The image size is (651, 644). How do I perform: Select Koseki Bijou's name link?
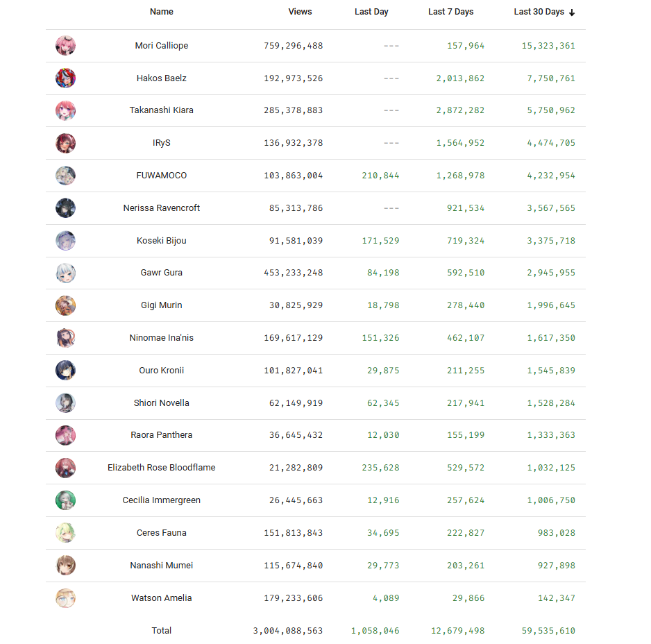[162, 241]
